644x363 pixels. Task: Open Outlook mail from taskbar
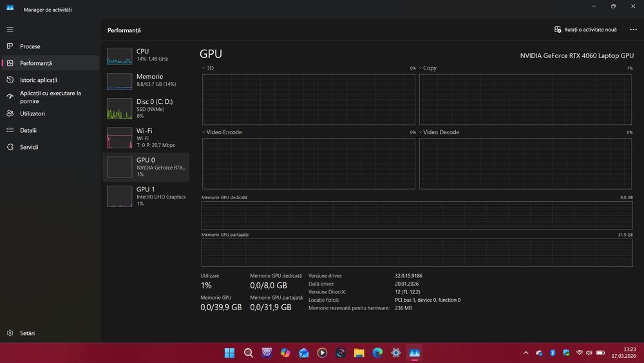click(x=303, y=353)
